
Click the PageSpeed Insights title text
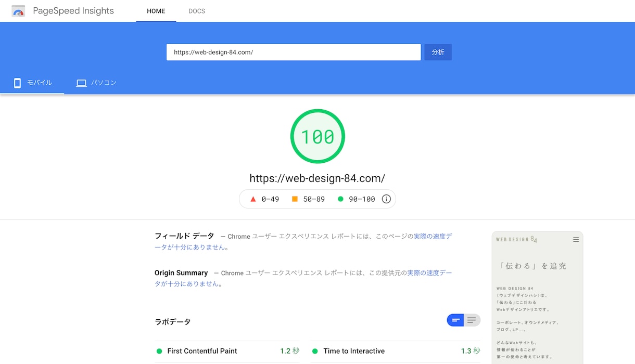[73, 11]
